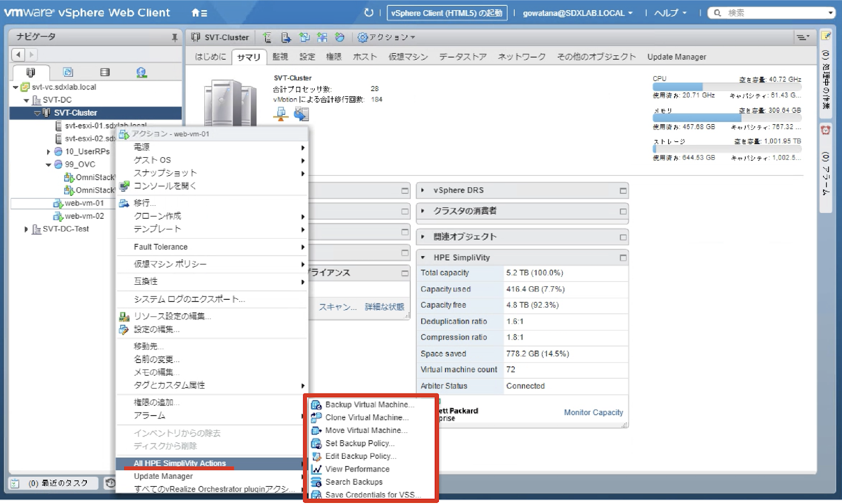This screenshot has height=504, width=842.
Task: Click the memory usage bar
Action: [727, 118]
